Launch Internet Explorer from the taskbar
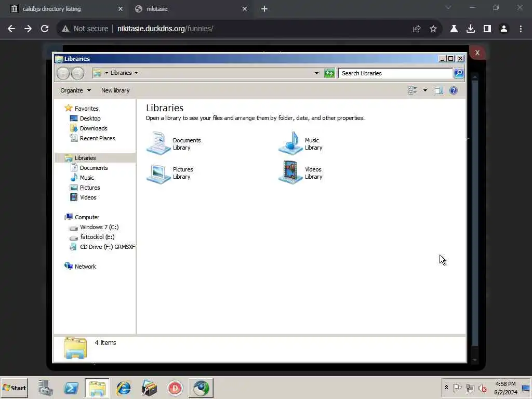This screenshot has width=532, height=399. (x=124, y=388)
